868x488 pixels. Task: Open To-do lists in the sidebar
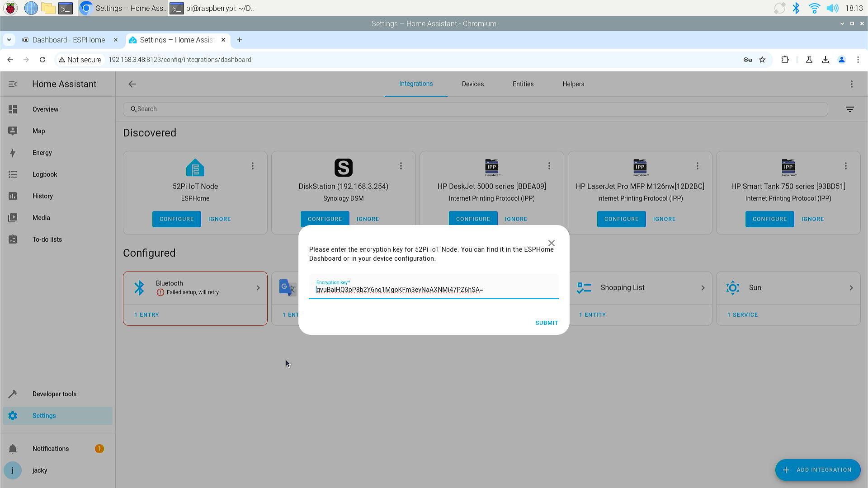[x=57, y=239]
